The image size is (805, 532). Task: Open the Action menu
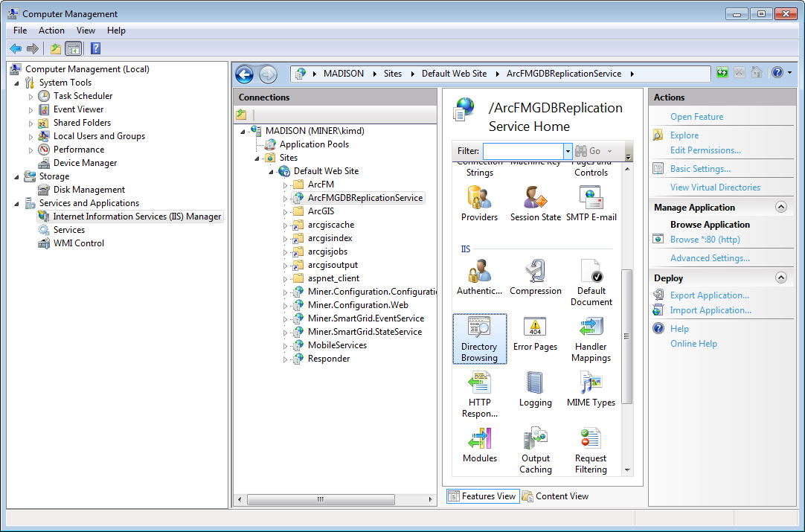pyautogui.click(x=51, y=31)
